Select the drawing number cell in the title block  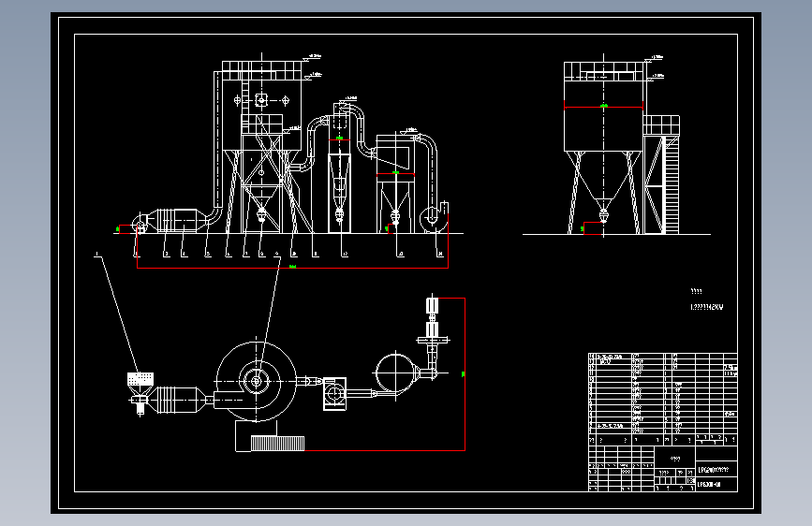point(716,485)
